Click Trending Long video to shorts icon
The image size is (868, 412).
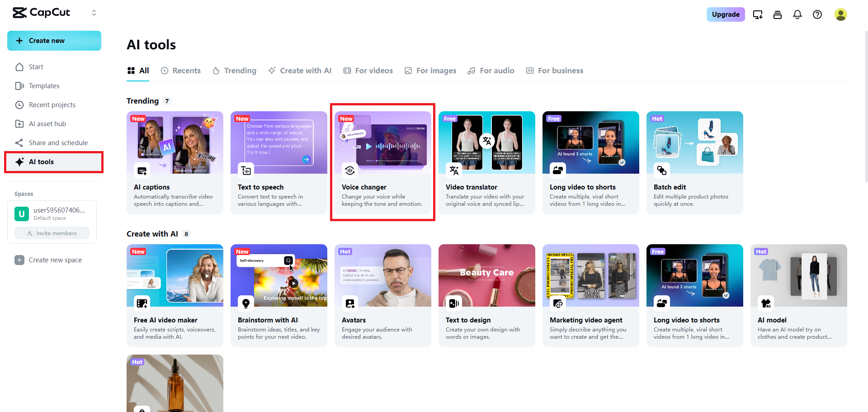[558, 170]
